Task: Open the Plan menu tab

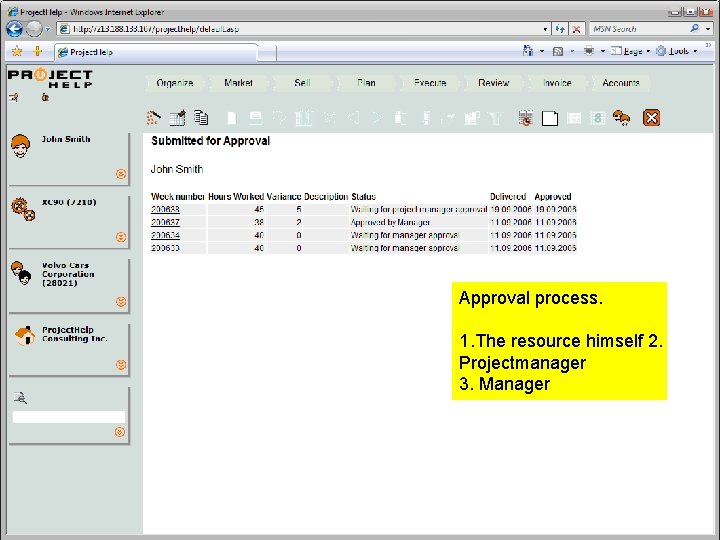Action: tap(366, 83)
